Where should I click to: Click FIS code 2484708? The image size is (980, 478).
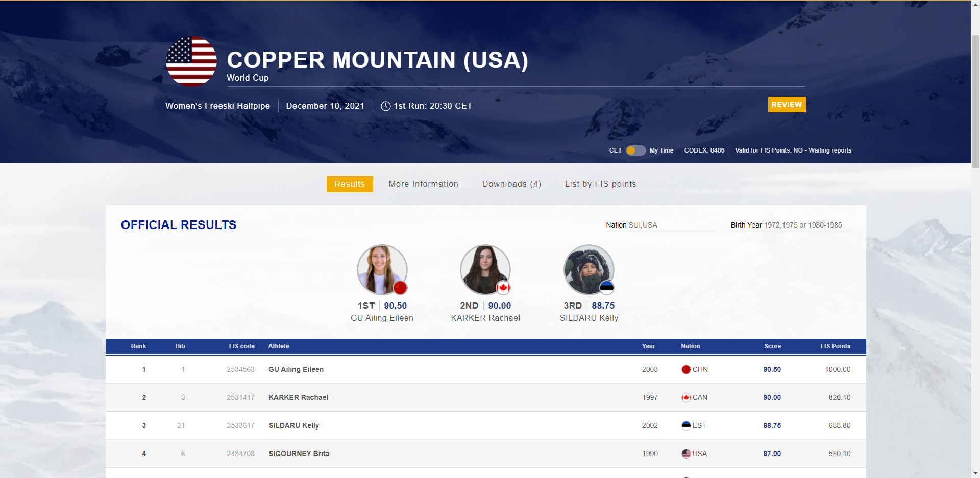(240, 454)
